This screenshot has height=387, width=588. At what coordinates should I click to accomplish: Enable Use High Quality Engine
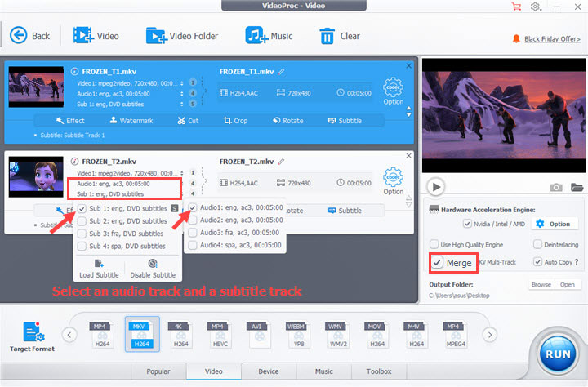click(434, 244)
